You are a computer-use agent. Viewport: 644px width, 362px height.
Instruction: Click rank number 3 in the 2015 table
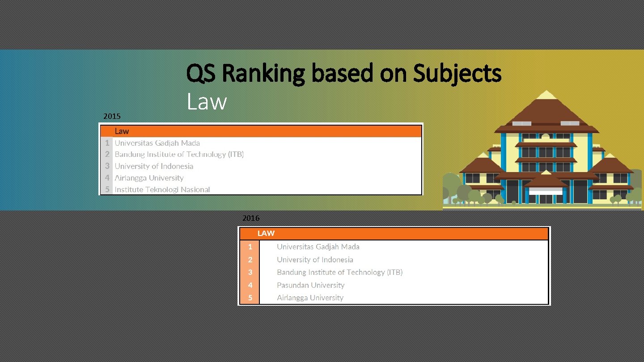click(x=107, y=166)
